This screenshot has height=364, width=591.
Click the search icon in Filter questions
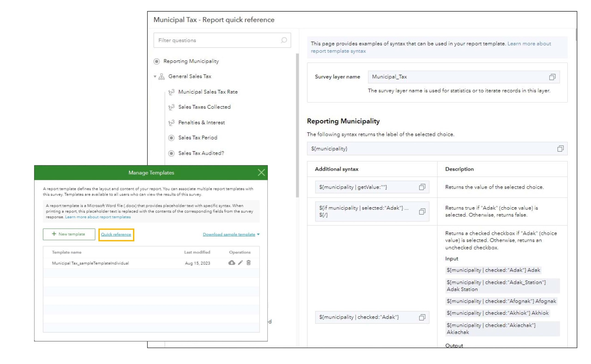[x=284, y=40]
